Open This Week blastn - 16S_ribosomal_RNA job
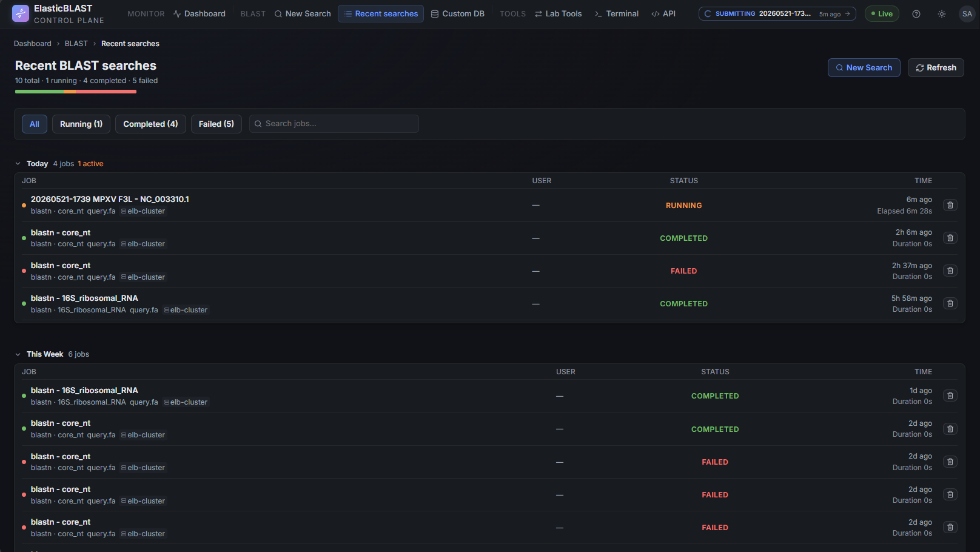Viewport: 980px width, 552px height. tap(84, 390)
